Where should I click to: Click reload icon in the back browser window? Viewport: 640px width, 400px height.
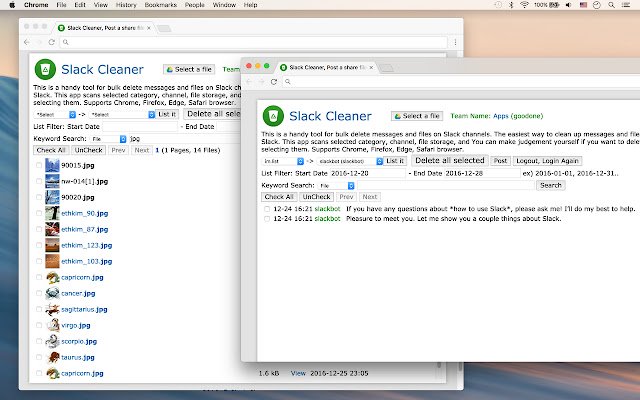click(x=51, y=42)
